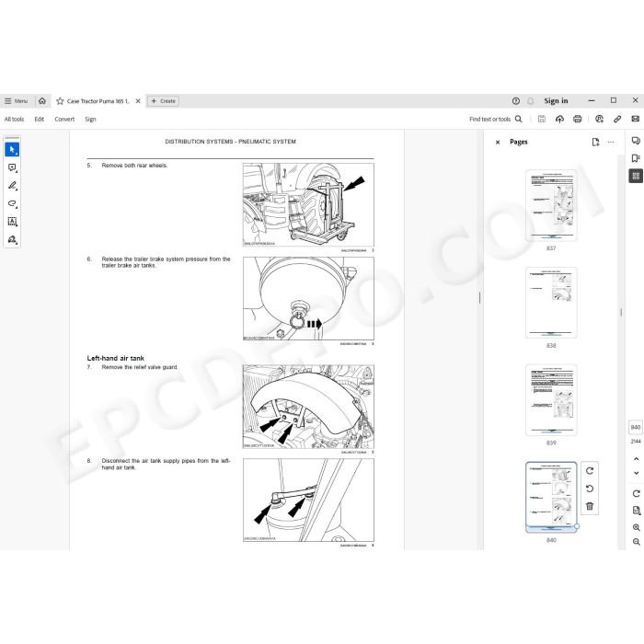
Task: Zoom out with the magnifier minus icon
Action: pyautogui.click(x=637, y=542)
